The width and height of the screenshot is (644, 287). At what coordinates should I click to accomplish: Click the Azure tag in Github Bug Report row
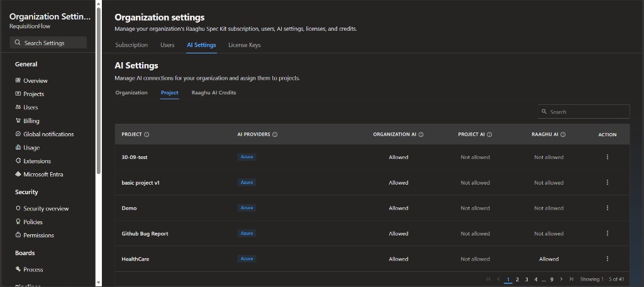247,233
